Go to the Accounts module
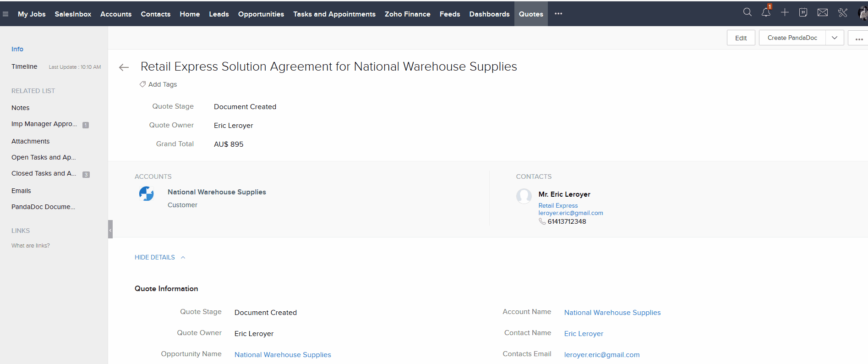The width and height of the screenshot is (868, 364). 116,14
